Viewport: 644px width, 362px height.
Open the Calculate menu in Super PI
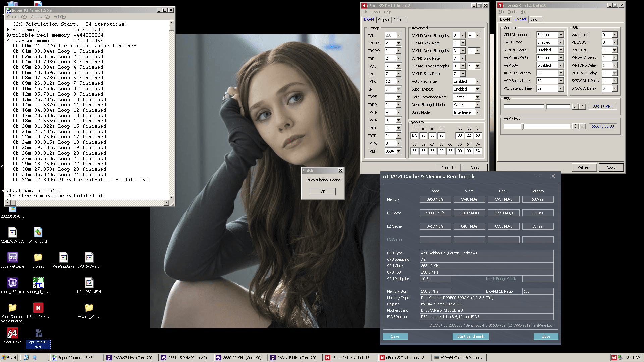pyautogui.click(x=17, y=17)
